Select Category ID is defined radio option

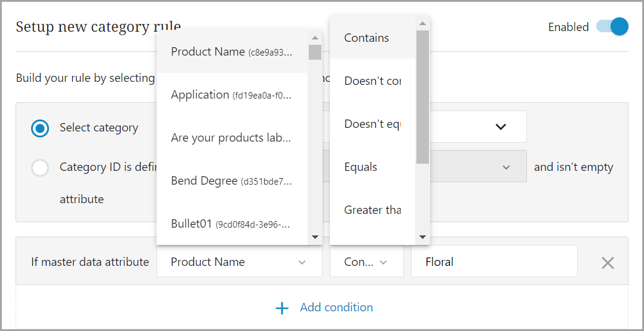click(x=40, y=168)
